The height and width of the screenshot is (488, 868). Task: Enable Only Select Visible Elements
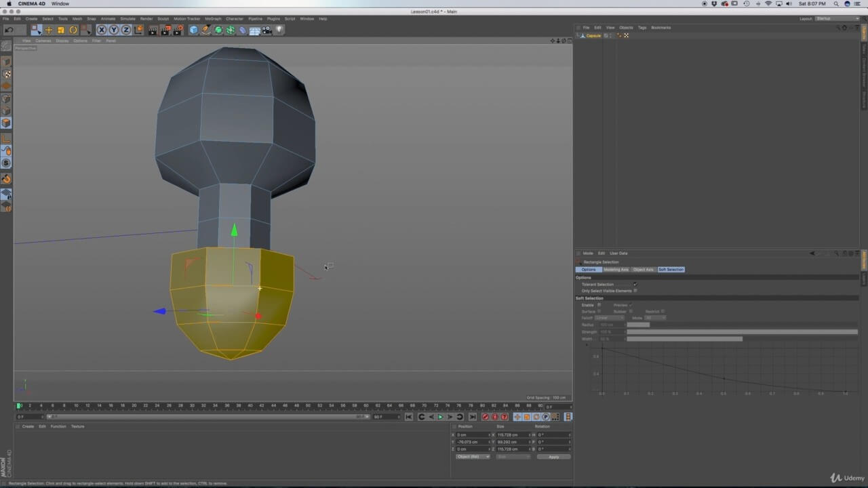point(635,291)
